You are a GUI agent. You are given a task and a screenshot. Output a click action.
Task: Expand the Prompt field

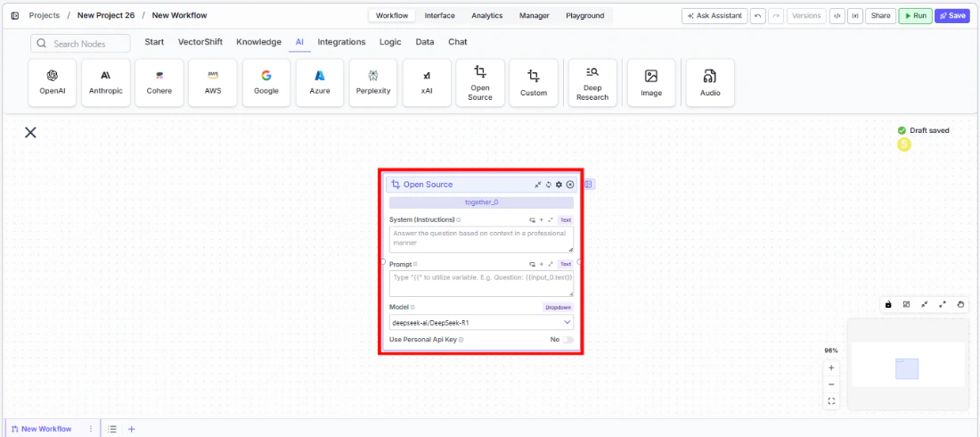pos(551,264)
